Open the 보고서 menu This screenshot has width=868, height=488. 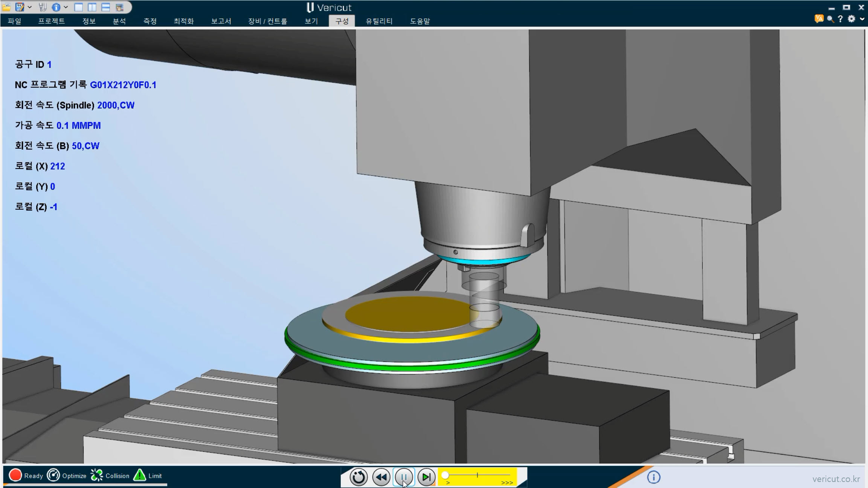221,21
